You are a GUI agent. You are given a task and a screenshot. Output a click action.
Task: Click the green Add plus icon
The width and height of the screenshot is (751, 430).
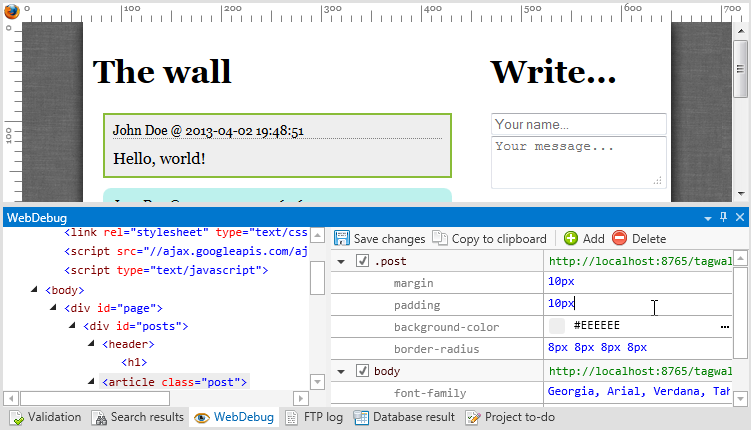[571, 238]
